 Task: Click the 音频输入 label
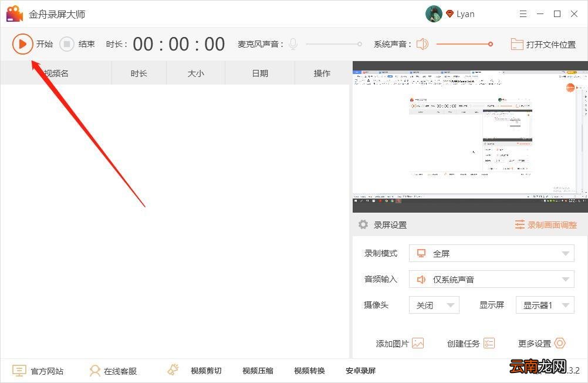(381, 279)
